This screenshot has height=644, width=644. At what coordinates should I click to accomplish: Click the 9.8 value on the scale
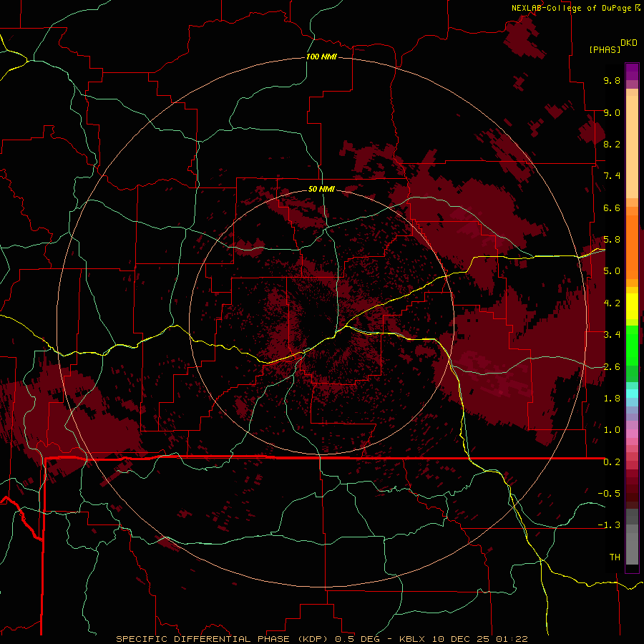[x=612, y=80]
